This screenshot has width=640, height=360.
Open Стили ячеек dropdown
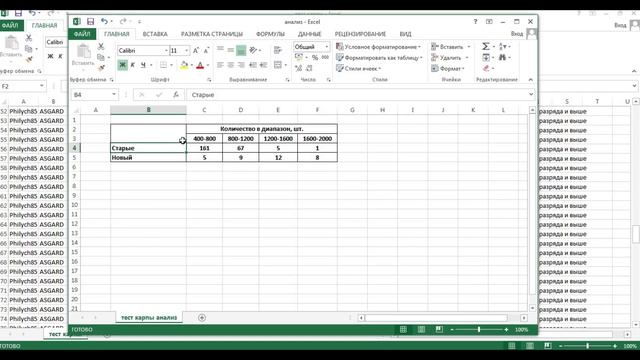[x=359, y=69]
